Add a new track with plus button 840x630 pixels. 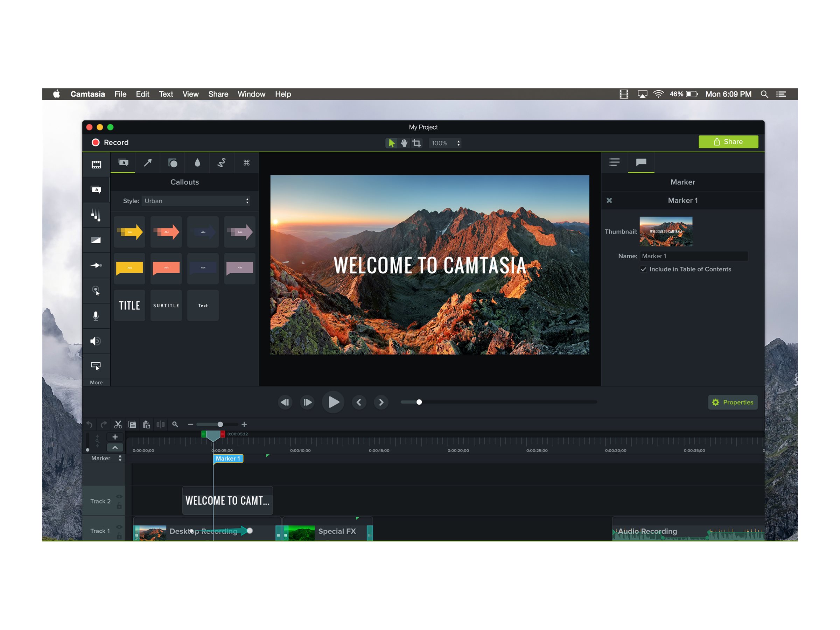(x=115, y=437)
